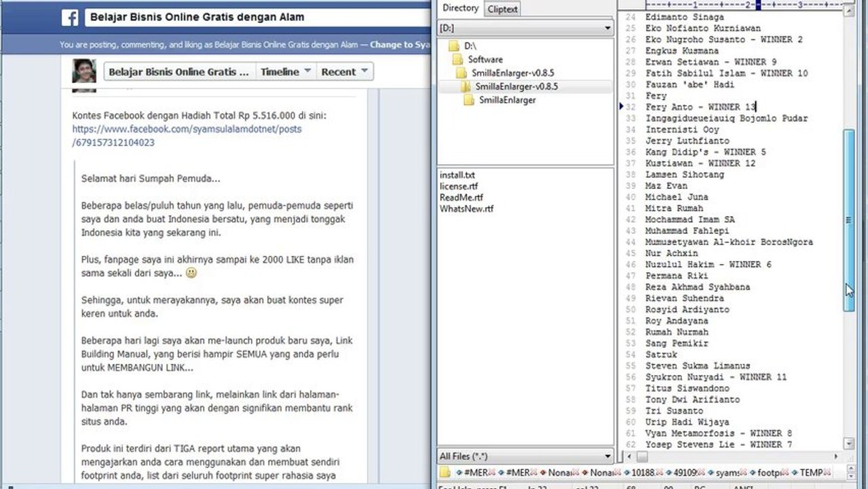Viewport: 868px width, 489px height.
Task: Click line 'Fauzan 'abe' Hadi' in editor
Action: pyautogui.click(x=690, y=85)
